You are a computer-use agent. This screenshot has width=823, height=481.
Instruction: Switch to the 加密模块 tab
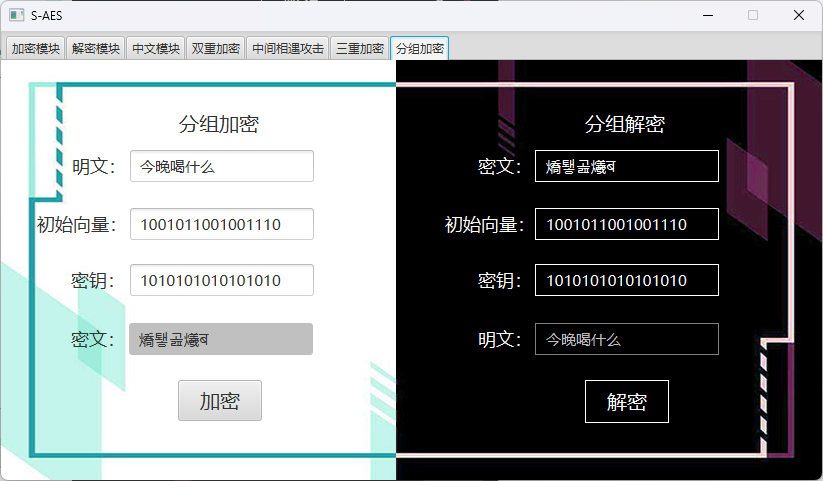tap(36, 48)
